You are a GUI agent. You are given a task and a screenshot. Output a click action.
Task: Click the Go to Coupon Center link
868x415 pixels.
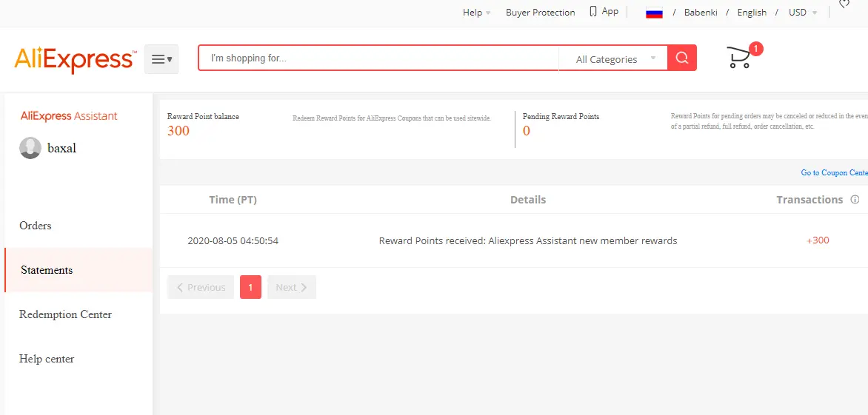coord(834,173)
